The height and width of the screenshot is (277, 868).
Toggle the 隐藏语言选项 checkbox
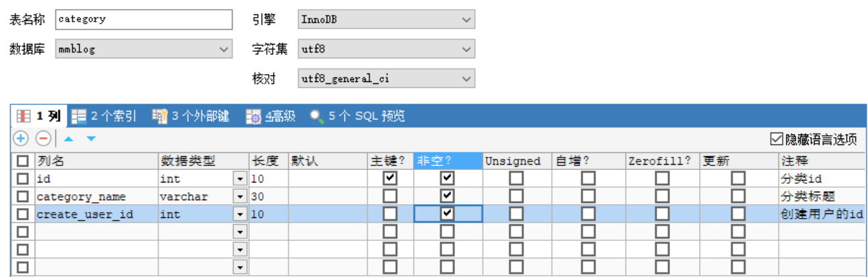click(x=776, y=139)
